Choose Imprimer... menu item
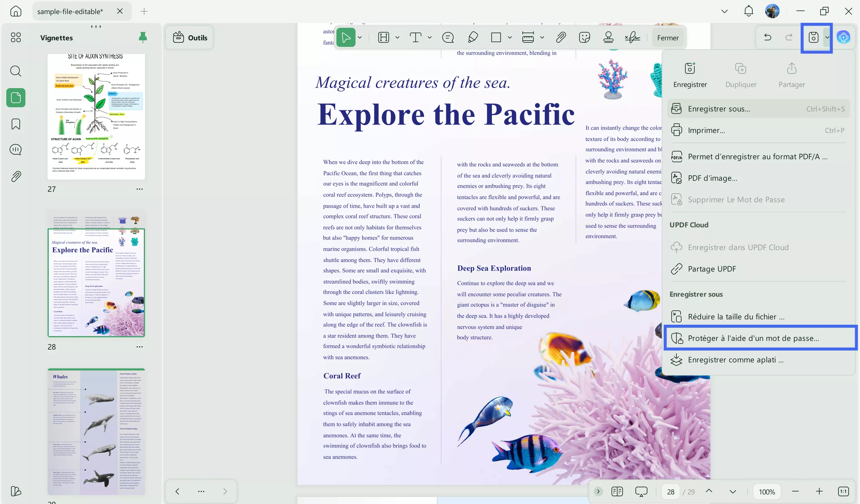Screen dimensions: 860x504 coord(758,130)
